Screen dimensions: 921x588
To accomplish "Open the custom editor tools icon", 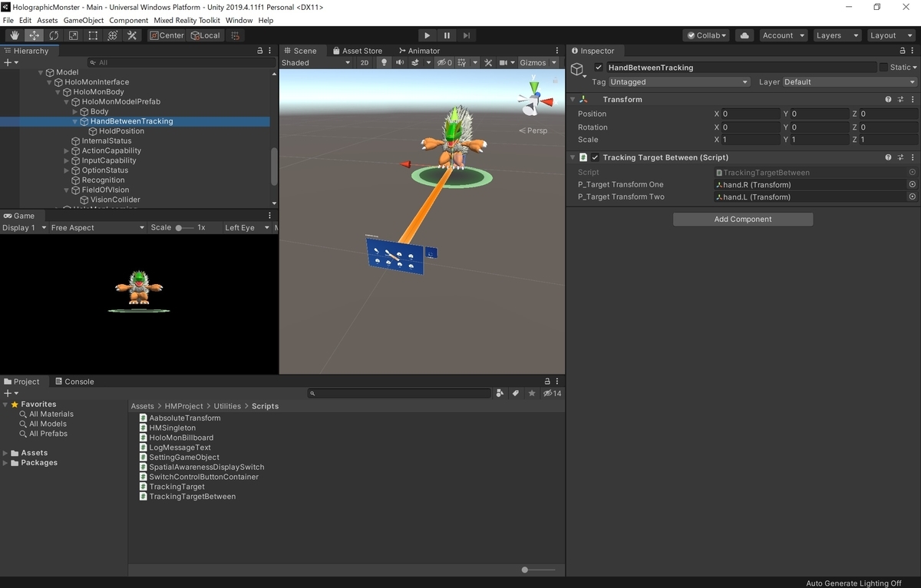I will [132, 35].
